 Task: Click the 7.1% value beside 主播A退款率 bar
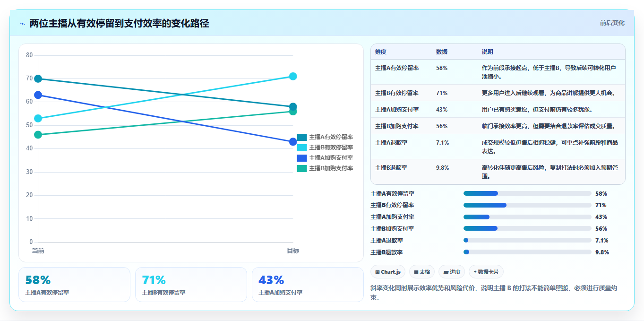point(602,240)
